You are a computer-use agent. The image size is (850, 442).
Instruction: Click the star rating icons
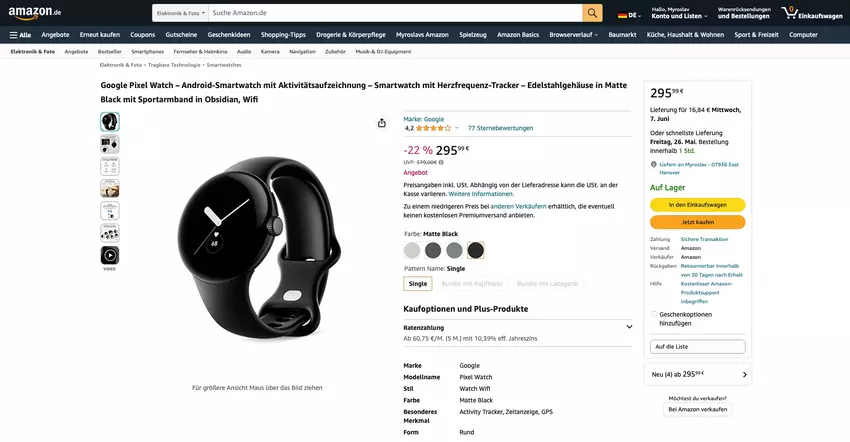433,128
